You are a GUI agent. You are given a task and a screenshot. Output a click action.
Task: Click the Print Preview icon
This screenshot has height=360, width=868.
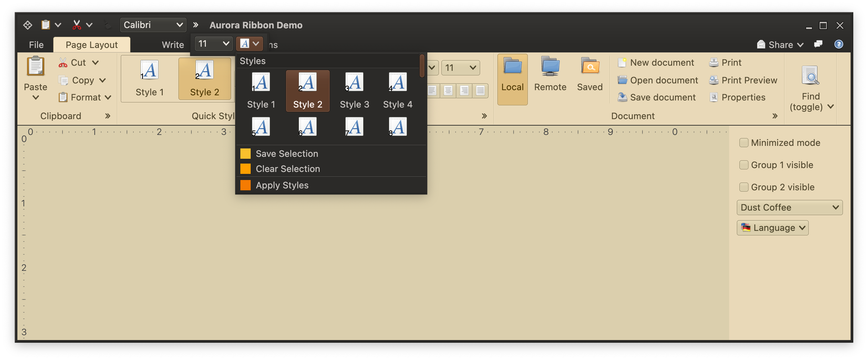click(714, 80)
